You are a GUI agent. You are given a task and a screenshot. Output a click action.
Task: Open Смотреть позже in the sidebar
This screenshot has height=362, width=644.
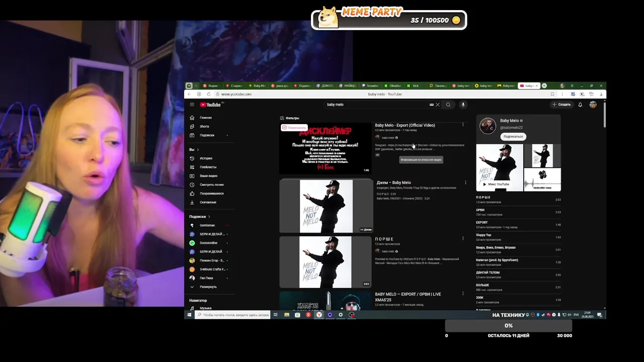(211, 185)
